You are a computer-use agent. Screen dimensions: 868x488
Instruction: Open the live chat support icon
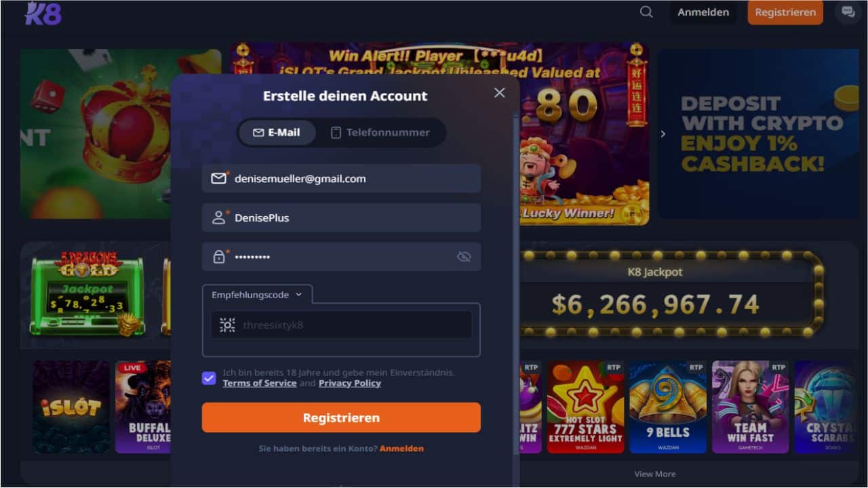tap(848, 12)
